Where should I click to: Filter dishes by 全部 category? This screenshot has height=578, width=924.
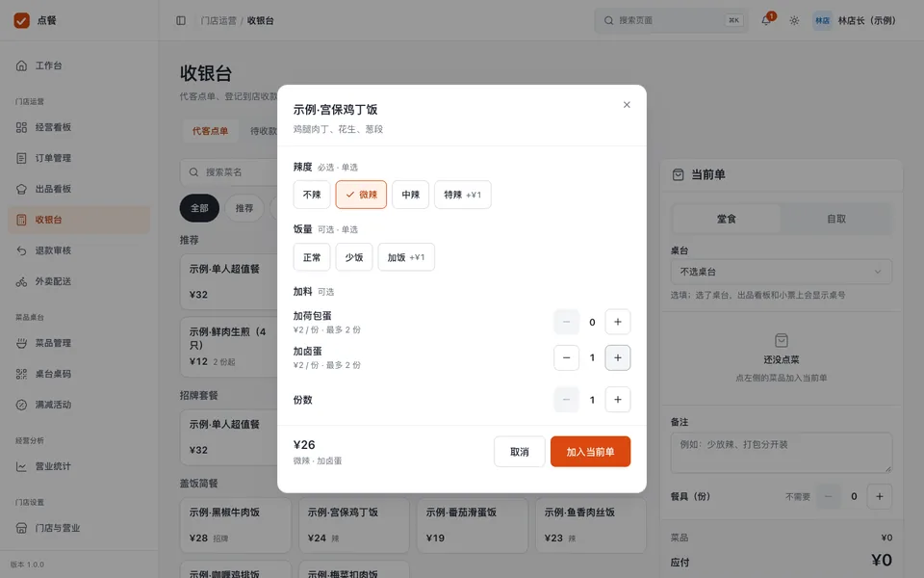(x=199, y=208)
